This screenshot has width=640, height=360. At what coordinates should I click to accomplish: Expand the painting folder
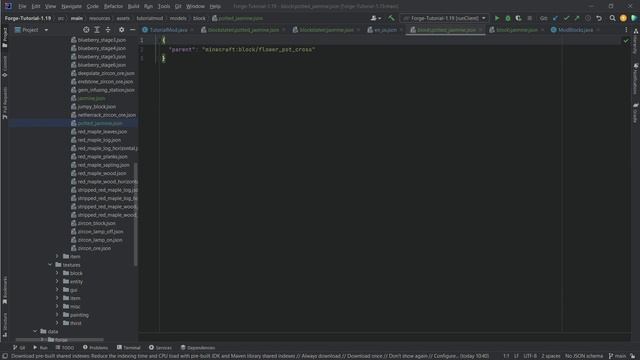[57, 315]
